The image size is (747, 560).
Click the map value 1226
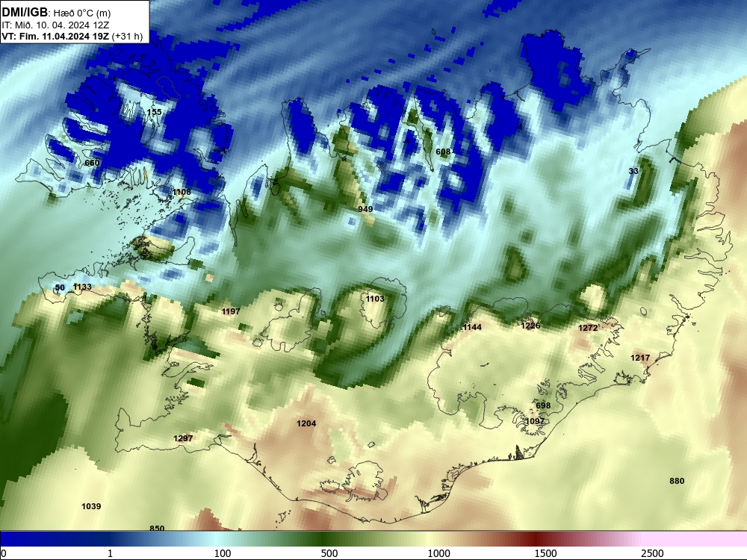coord(530,326)
